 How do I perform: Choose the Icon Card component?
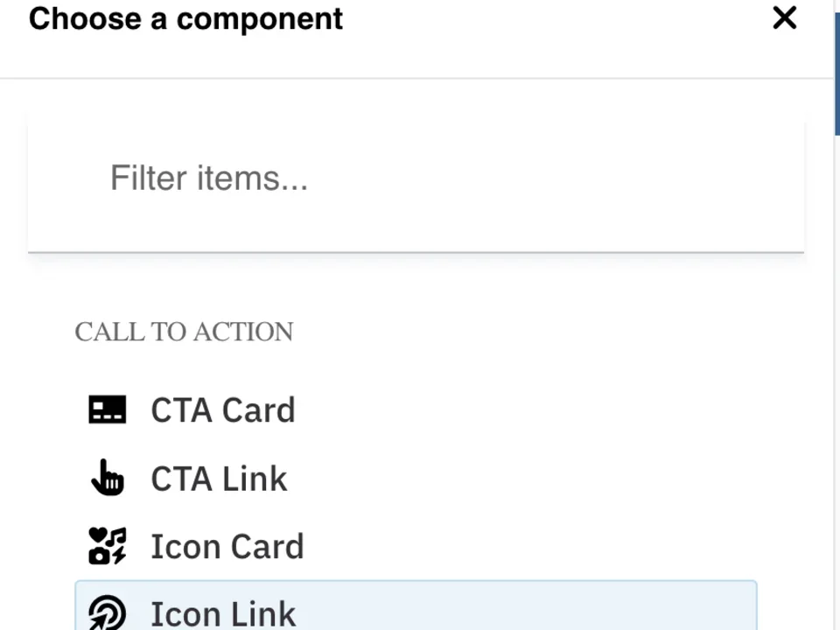coord(227,545)
